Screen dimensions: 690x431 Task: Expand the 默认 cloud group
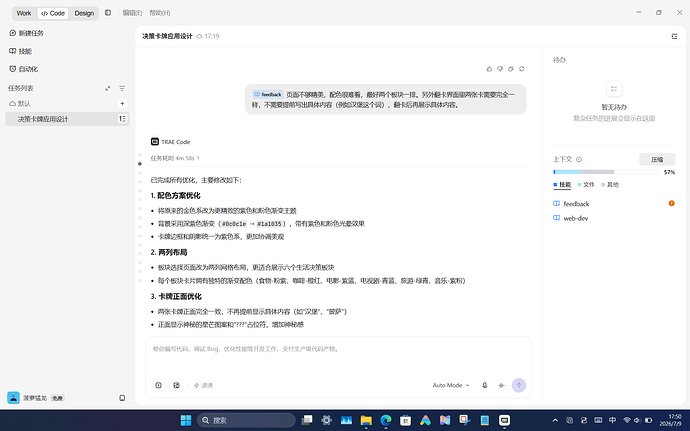(20, 103)
